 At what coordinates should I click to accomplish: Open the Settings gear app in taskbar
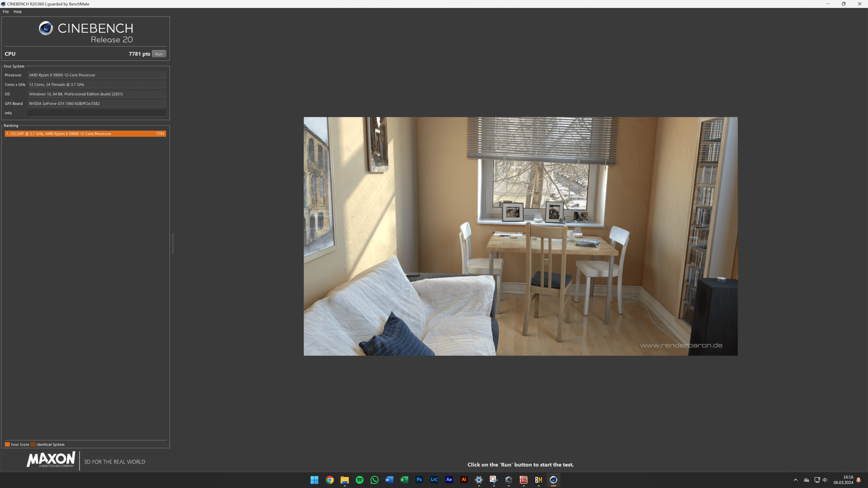pyautogui.click(x=479, y=480)
